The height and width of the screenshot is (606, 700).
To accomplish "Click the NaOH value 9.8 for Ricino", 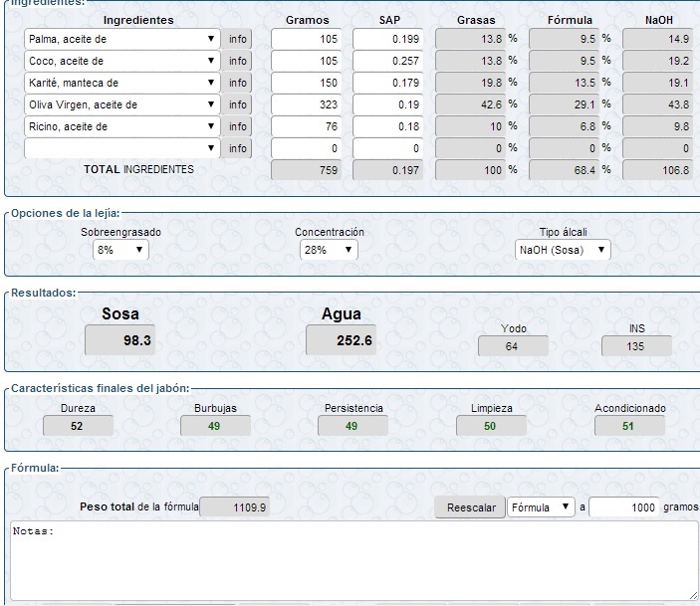I will (658, 126).
